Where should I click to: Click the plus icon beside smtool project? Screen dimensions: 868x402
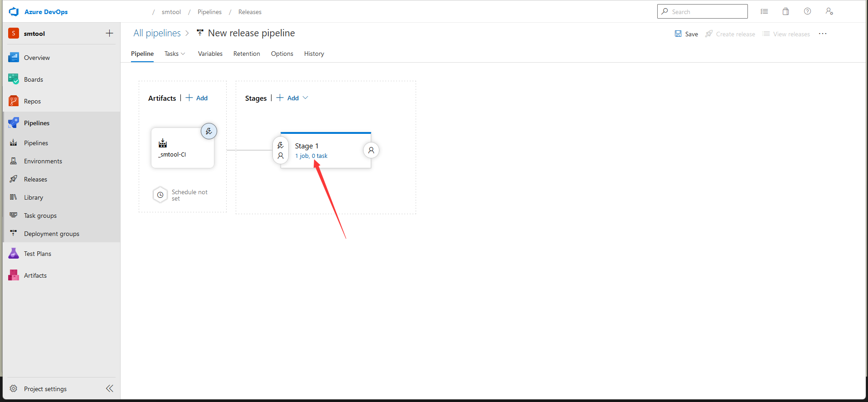point(109,33)
